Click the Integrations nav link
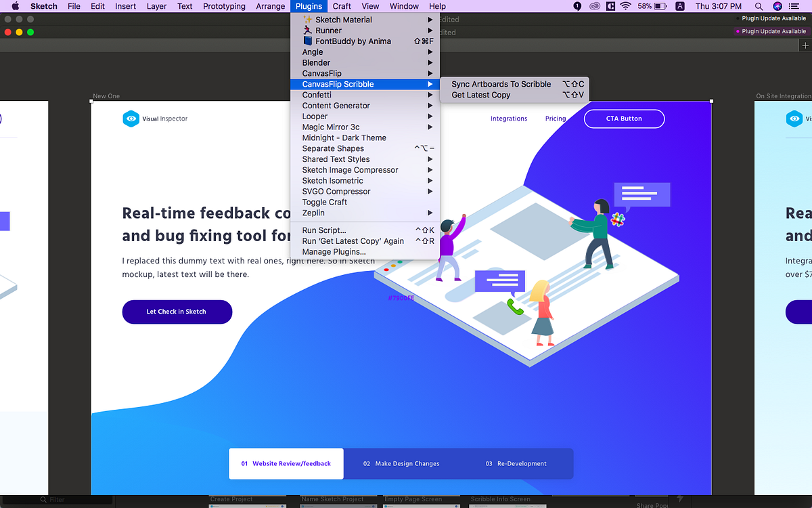 tap(509, 119)
